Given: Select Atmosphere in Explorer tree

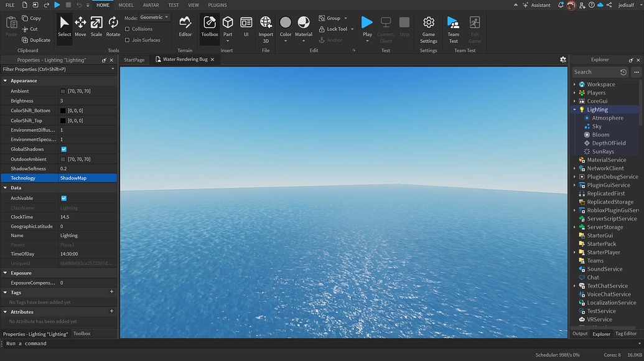Looking at the screenshot, I should [607, 118].
